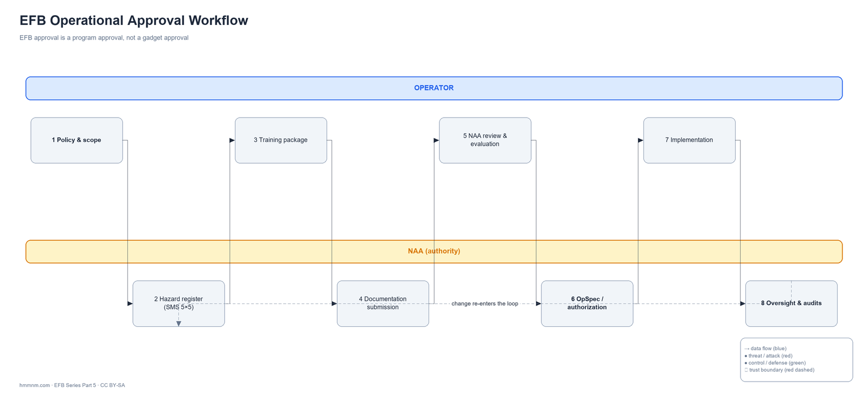Image resolution: width=868 pixels, height=406 pixels.
Task: Click the downward dashed arrowhead inside Hazard register
Action: point(178,324)
